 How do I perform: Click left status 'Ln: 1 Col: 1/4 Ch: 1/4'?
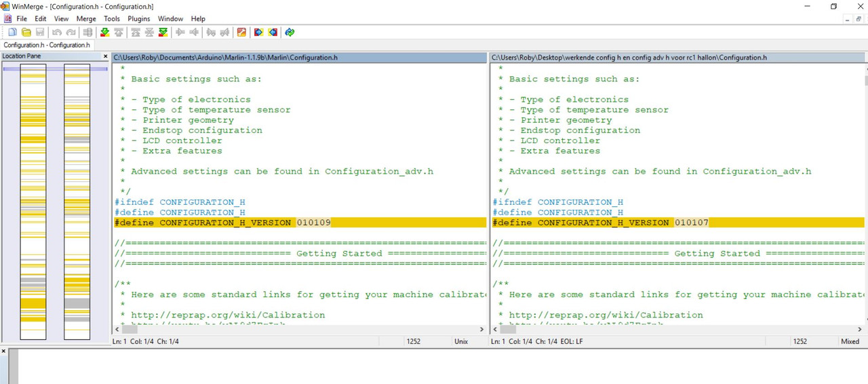point(145,341)
